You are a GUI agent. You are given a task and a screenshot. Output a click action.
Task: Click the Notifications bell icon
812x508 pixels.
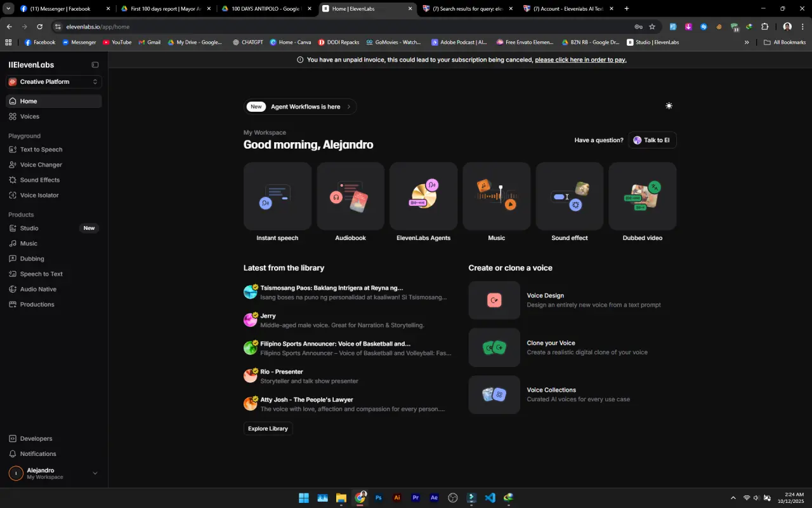click(x=13, y=454)
